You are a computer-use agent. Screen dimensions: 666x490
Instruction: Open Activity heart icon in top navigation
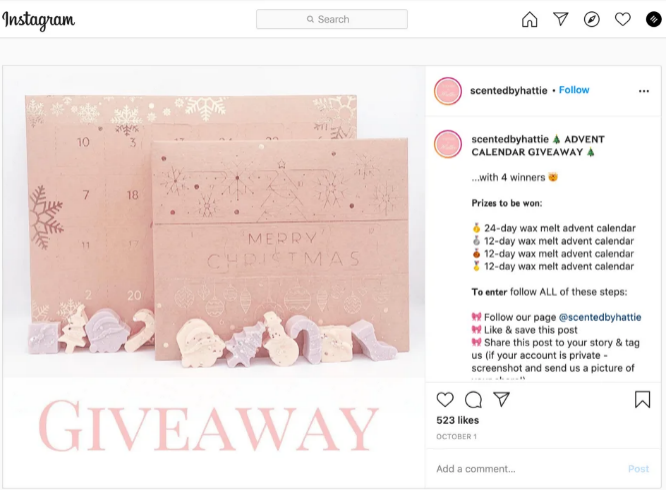(623, 19)
